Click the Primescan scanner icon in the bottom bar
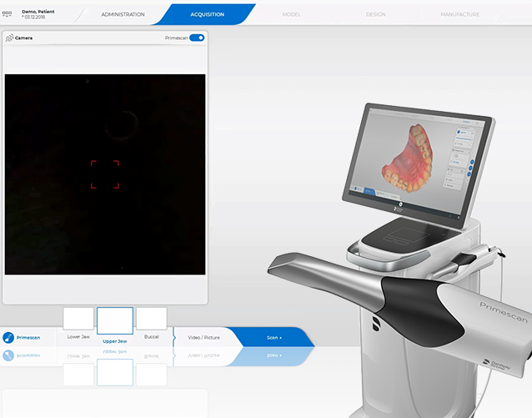 (8, 338)
